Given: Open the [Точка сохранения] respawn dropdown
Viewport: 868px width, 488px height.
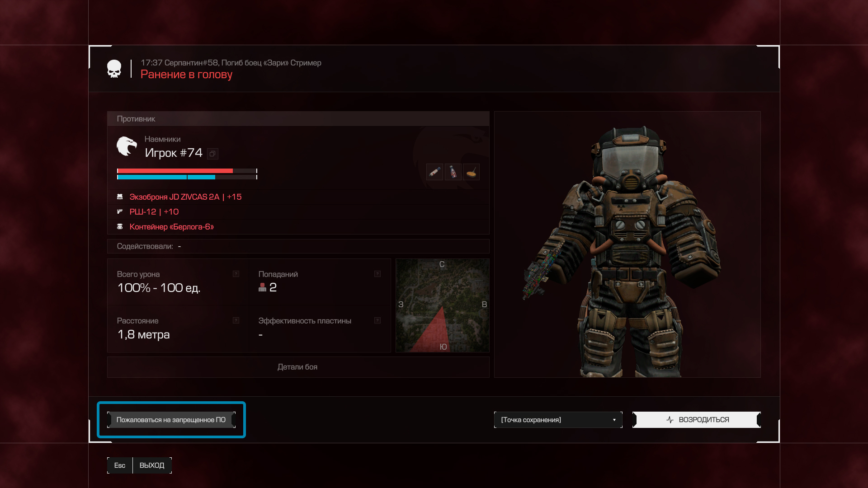Looking at the screenshot, I should 558,420.
